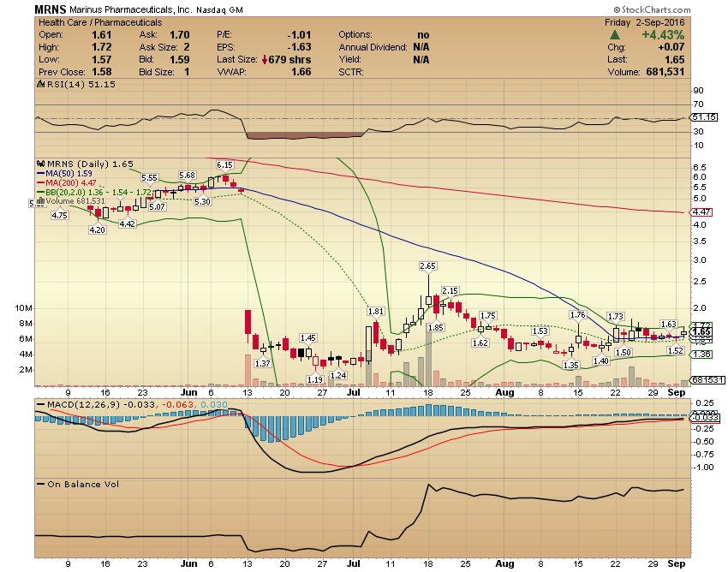Click the RSI(14) 51.15 indicator title
The width and height of the screenshot is (728, 572).
point(81,85)
